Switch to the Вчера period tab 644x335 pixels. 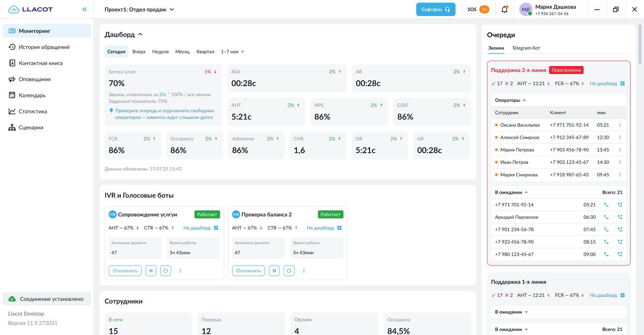pyautogui.click(x=139, y=51)
